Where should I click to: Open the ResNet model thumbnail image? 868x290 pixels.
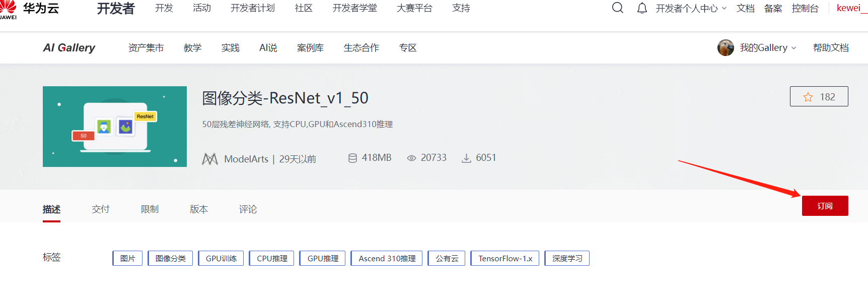[115, 127]
